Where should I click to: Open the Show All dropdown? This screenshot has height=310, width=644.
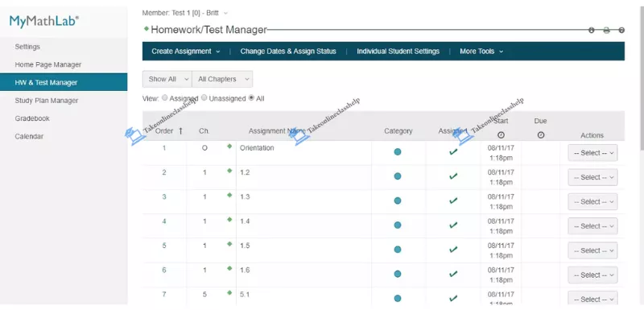pyautogui.click(x=167, y=79)
